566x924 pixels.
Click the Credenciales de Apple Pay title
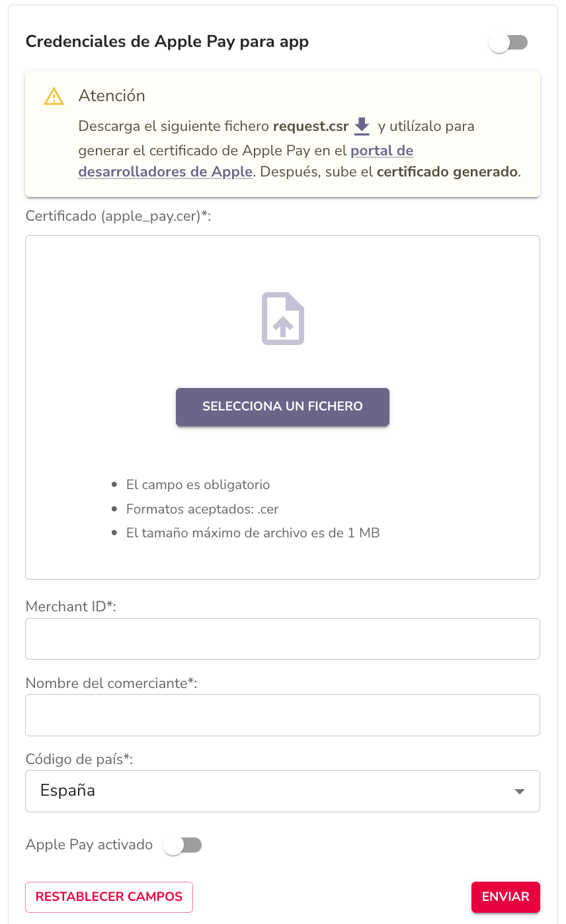(167, 41)
